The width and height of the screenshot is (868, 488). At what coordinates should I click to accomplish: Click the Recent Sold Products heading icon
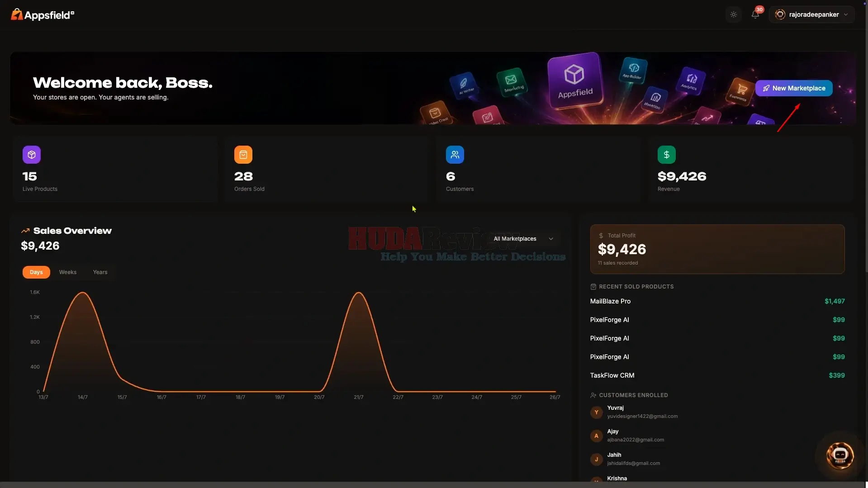[x=593, y=287]
